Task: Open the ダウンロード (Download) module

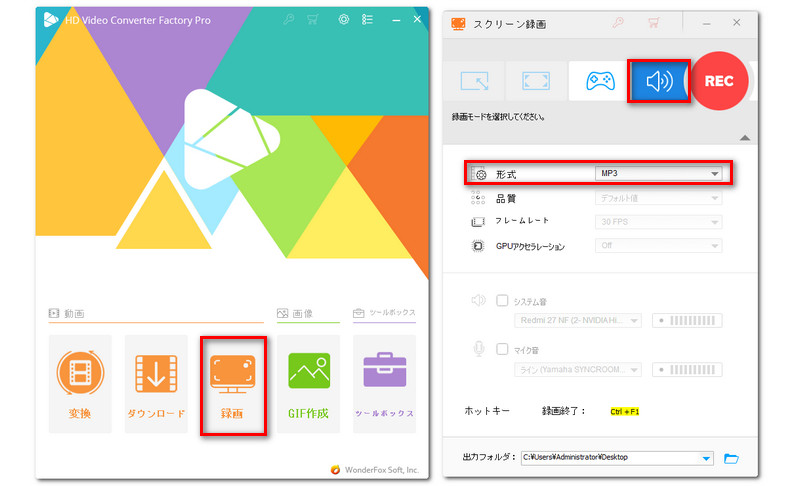Action: point(156,383)
